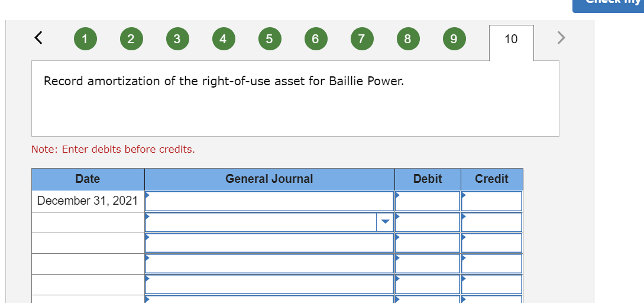Select General Journal cell in the fifth row
The image size is (644, 303).
(x=270, y=285)
